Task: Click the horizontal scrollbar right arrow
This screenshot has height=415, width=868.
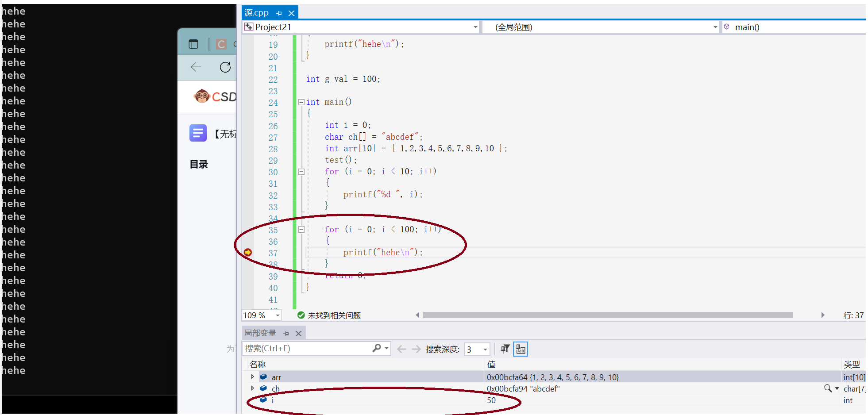Action: (x=823, y=315)
